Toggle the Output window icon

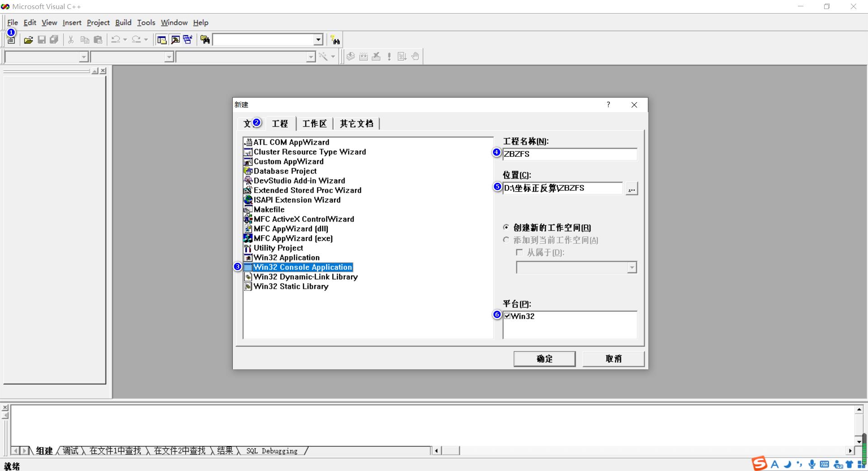tap(175, 40)
